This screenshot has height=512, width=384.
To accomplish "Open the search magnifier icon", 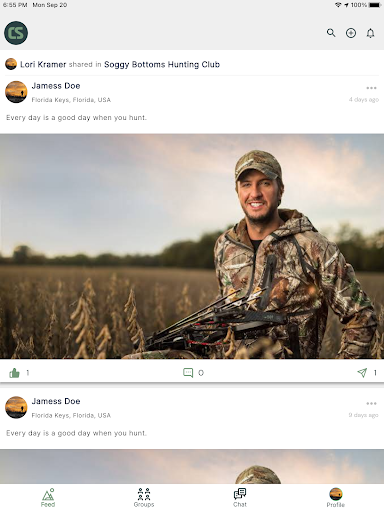I will 331,33.
